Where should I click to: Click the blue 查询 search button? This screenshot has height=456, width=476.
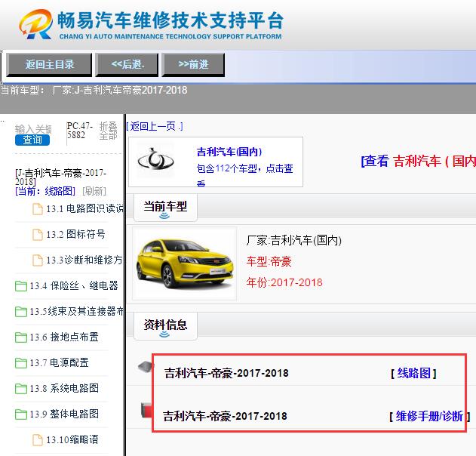tap(32, 140)
